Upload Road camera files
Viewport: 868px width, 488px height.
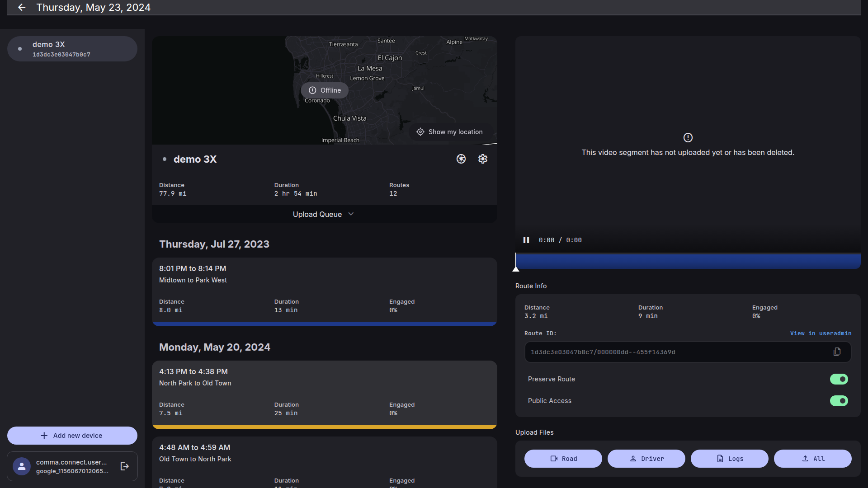click(563, 459)
